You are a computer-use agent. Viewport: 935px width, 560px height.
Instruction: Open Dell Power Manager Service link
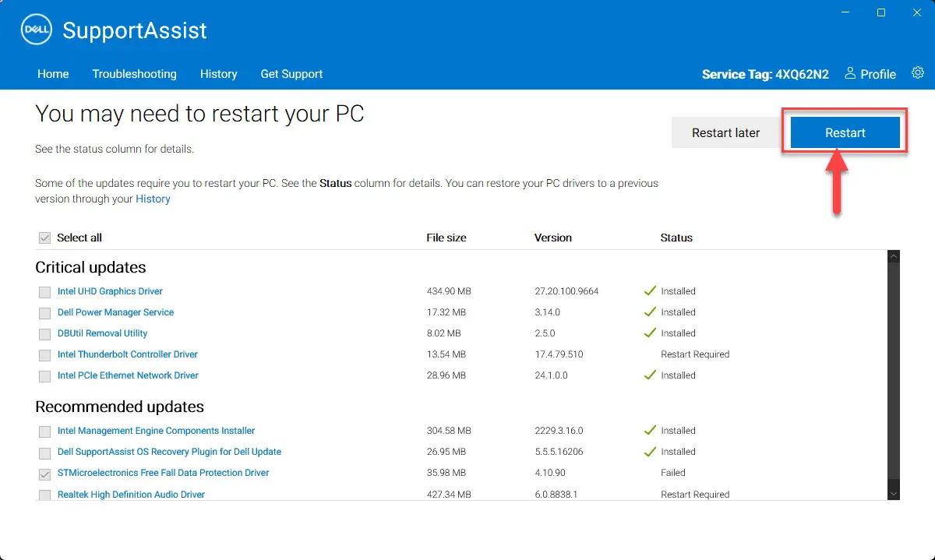tap(115, 312)
